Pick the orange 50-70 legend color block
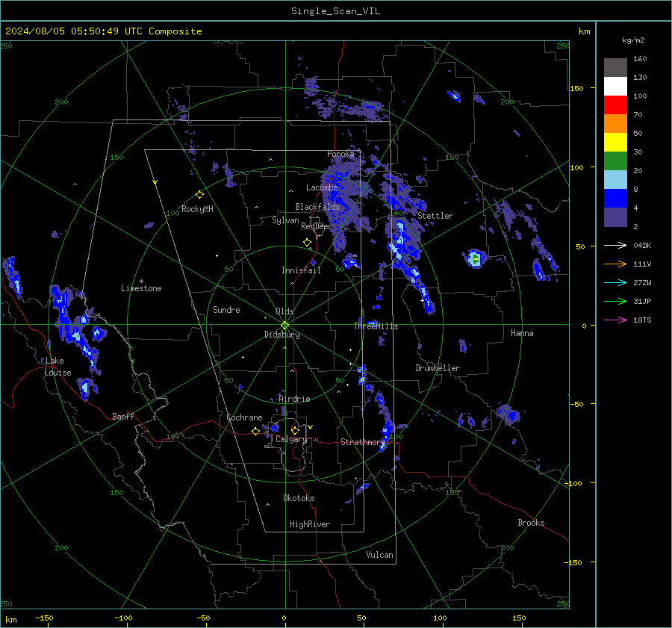Image resolution: width=672 pixels, height=628 pixels. point(615,124)
